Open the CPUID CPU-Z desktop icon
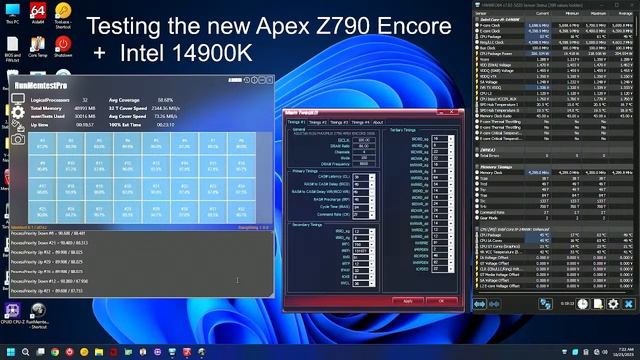 pos(13,313)
